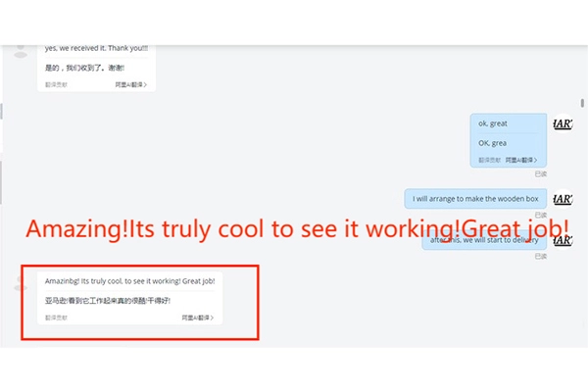The image size is (588, 392).
Task: Open 翻译贡献 in the 'ok, great' bubble
Action: (489, 159)
